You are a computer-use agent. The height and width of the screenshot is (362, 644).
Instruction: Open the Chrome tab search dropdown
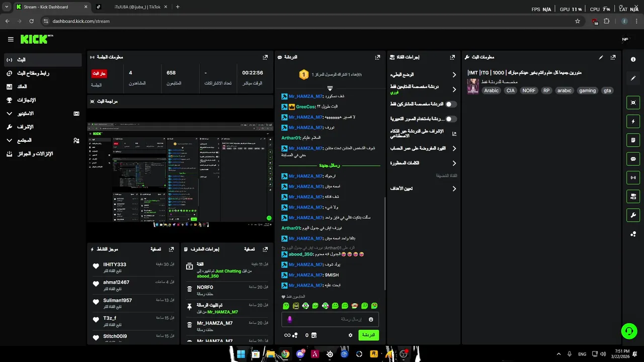coord(7,7)
